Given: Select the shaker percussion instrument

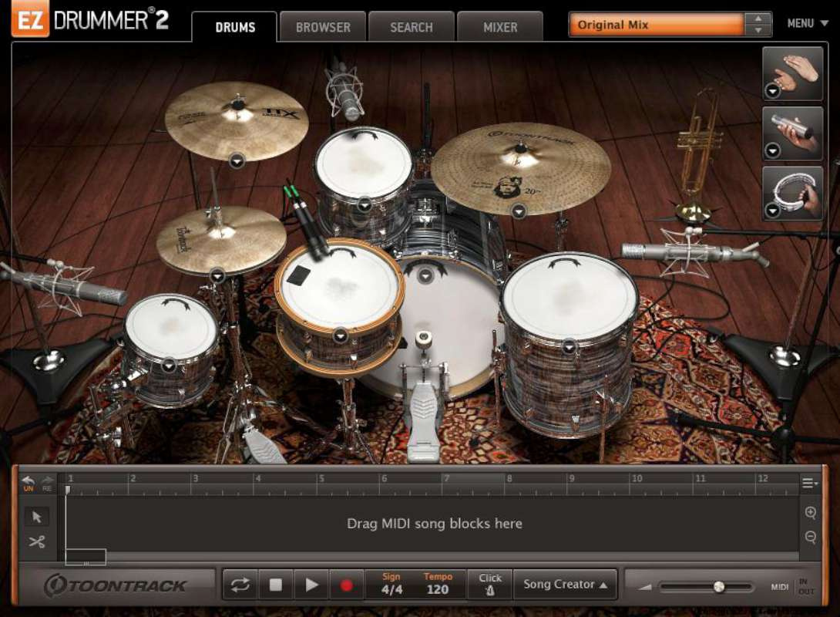Looking at the screenshot, I should click(x=792, y=133).
